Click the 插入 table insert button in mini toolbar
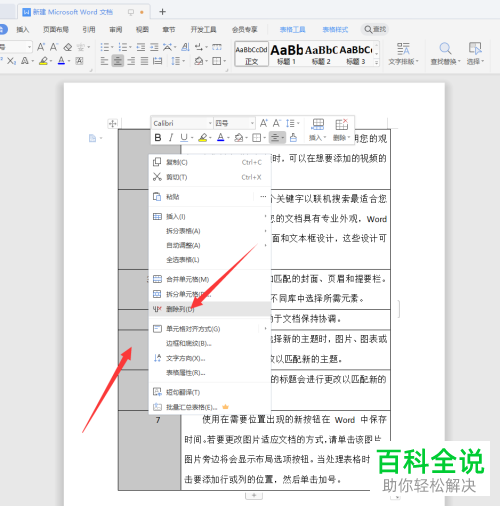Viewport: 500px width, 506px height. 317,130
